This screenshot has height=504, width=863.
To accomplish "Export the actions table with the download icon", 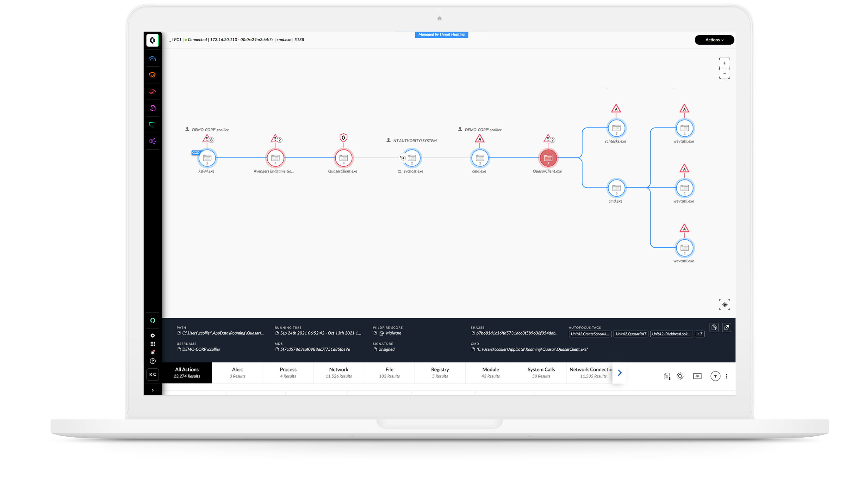I will point(667,376).
